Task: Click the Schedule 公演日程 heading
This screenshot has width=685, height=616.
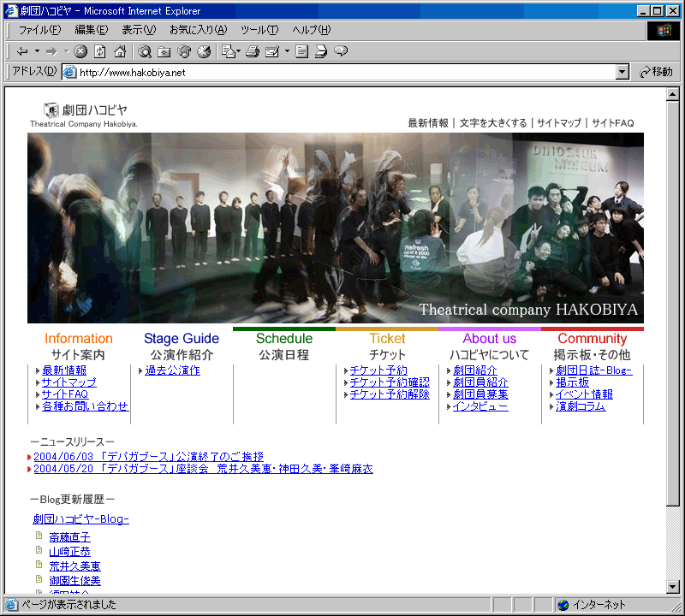Action: [284, 346]
